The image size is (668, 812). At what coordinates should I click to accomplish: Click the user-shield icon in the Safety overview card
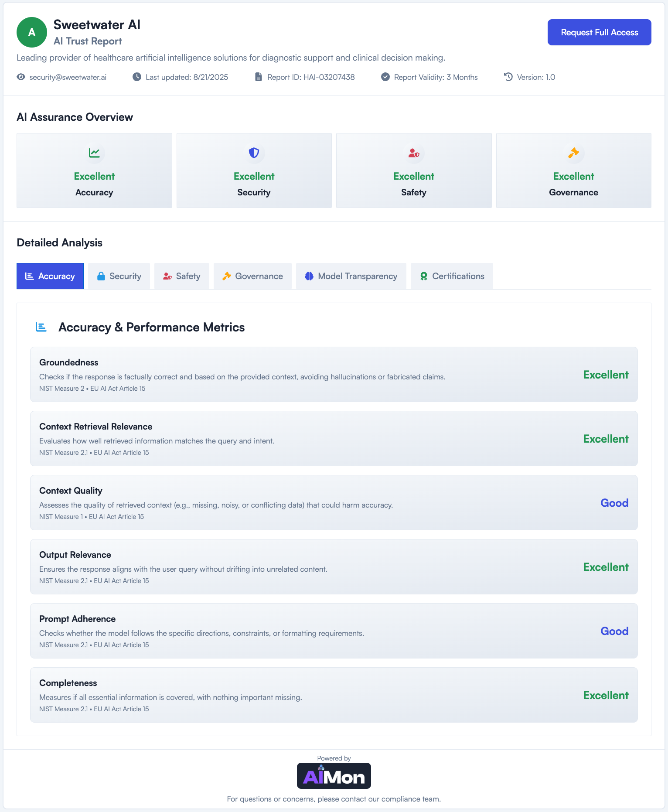click(414, 153)
